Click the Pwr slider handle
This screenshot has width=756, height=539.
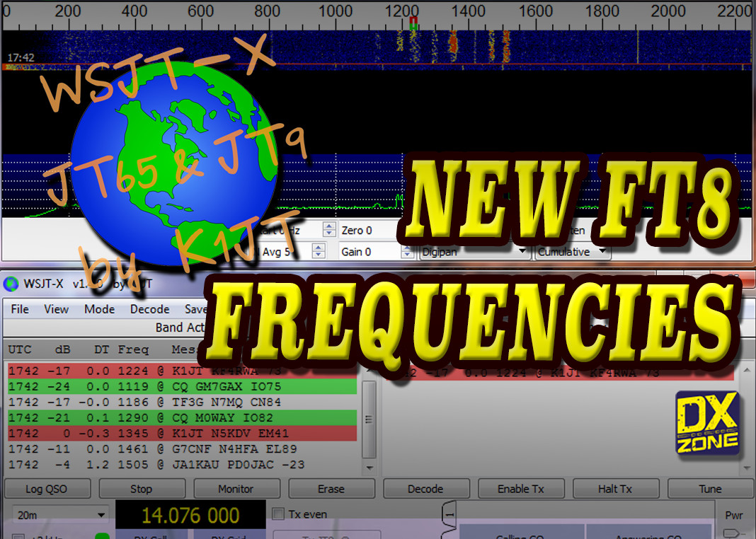(x=733, y=533)
